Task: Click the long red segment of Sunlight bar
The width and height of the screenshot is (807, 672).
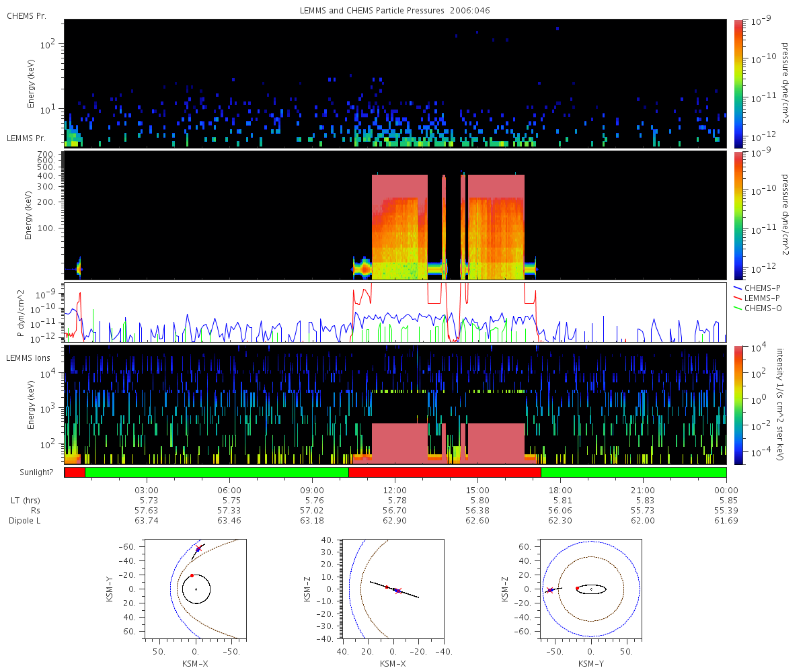Action: coord(445,472)
